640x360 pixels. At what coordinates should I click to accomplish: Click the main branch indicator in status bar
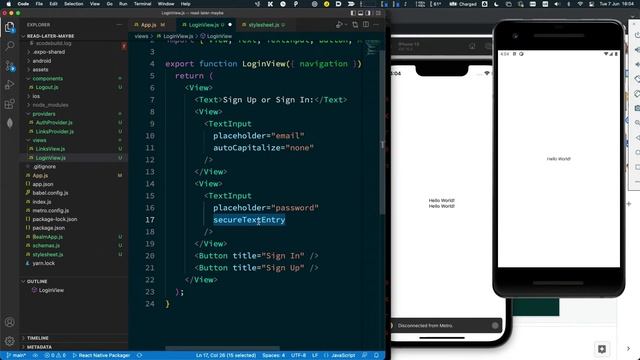click(x=16, y=356)
